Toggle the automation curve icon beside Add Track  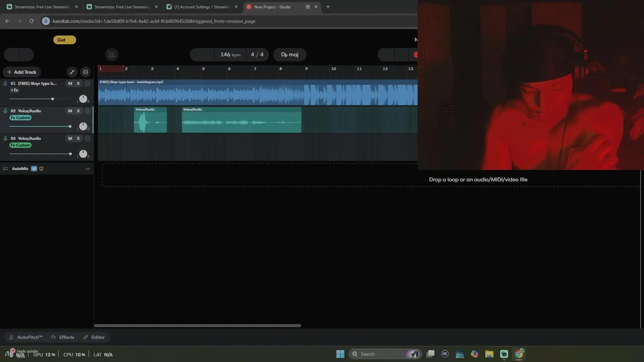tap(72, 72)
